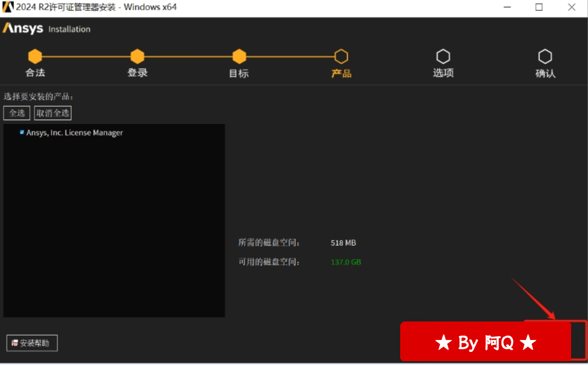Click the 确认 step label
The image size is (588, 365).
[x=546, y=73]
